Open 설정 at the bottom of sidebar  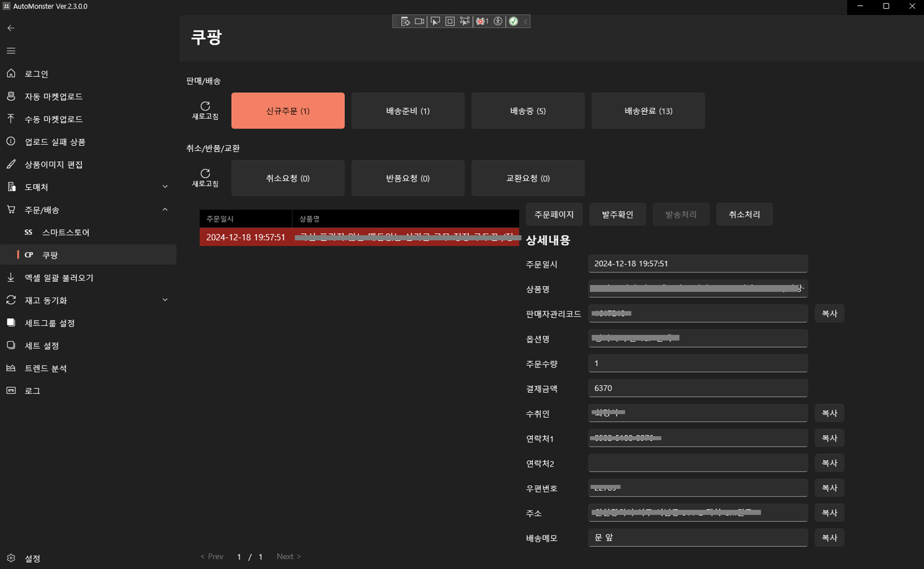88,558
